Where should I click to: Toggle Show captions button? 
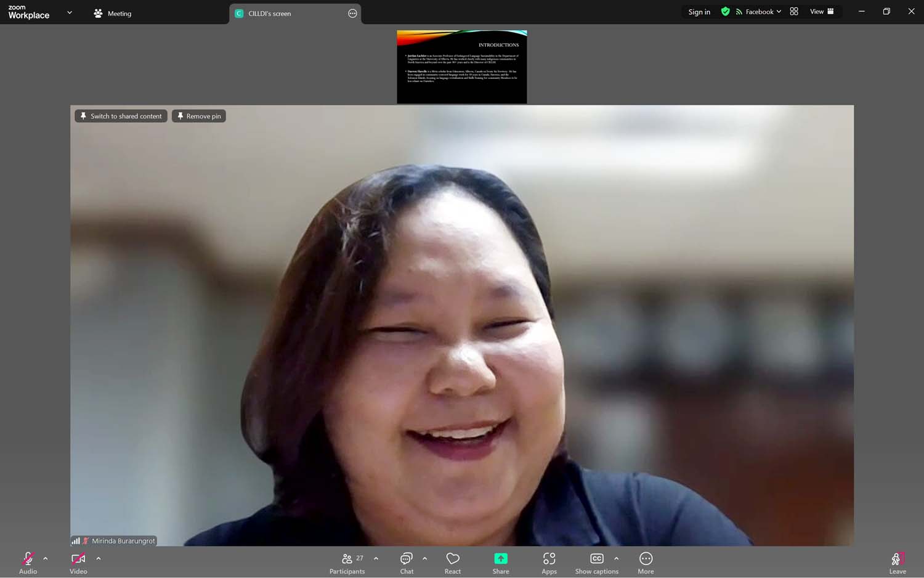click(596, 562)
